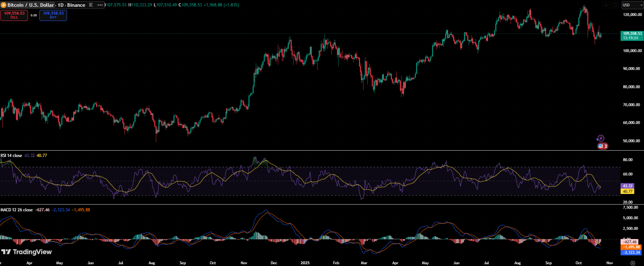Click the purple lightning bolt event icon
The image size is (644, 266).
pyautogui.click(x=600, y=139)
